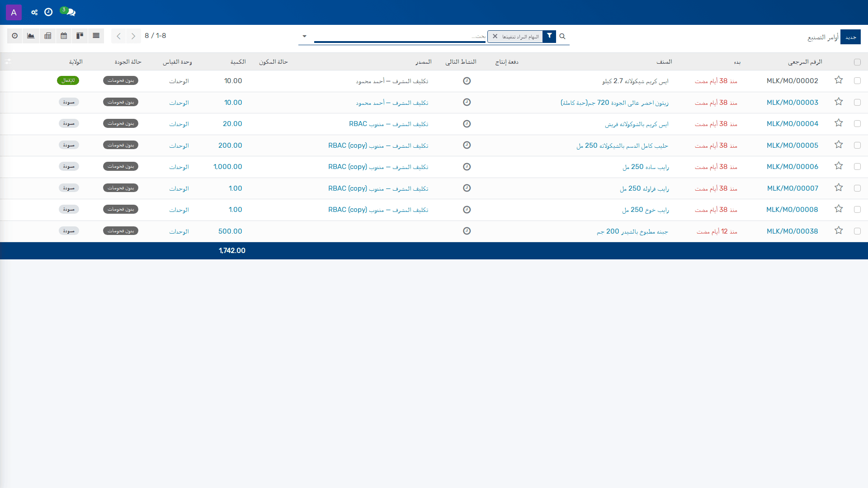868x488 pixels.
Task: Open the user avatar menu A
Action: [x=14, y=12]
